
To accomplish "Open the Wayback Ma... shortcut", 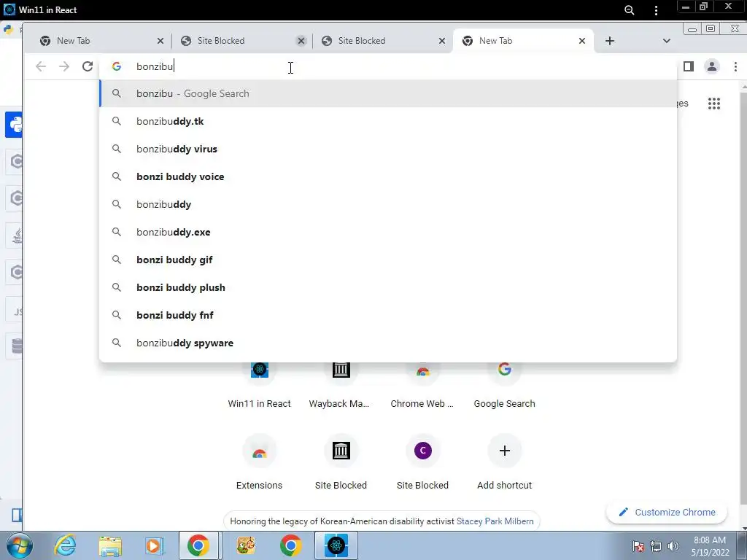I will point(341,386).
